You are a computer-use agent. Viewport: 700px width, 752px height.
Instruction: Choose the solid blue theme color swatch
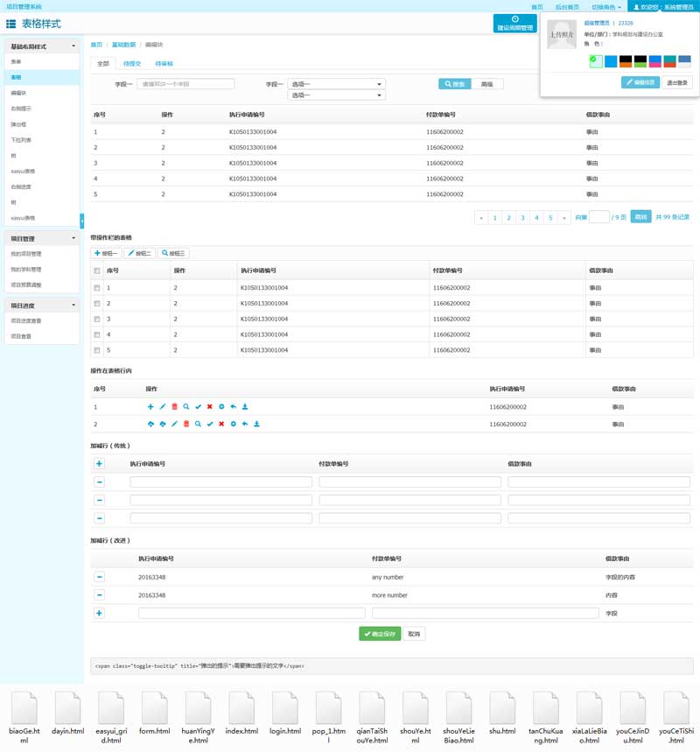[x=611, y=61]
